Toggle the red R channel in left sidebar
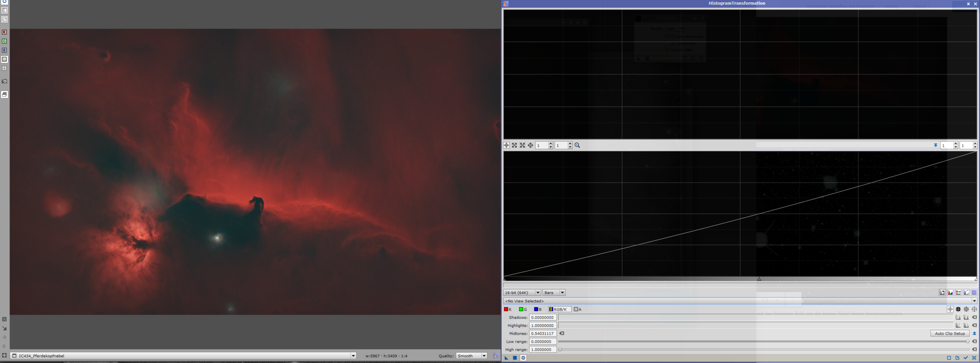 pyautogui.click(x=5, y=32)
